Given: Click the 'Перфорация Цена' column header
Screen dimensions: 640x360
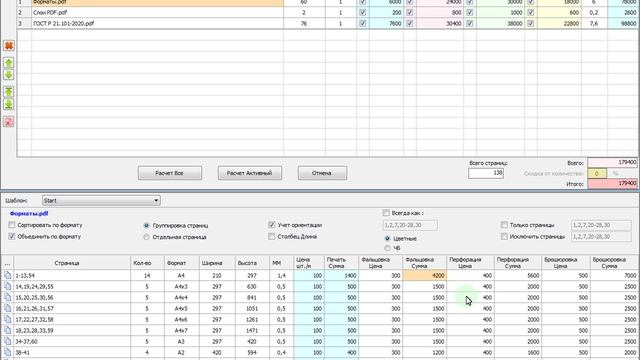Looking at the screenshot, I should (x=471, y=263).
